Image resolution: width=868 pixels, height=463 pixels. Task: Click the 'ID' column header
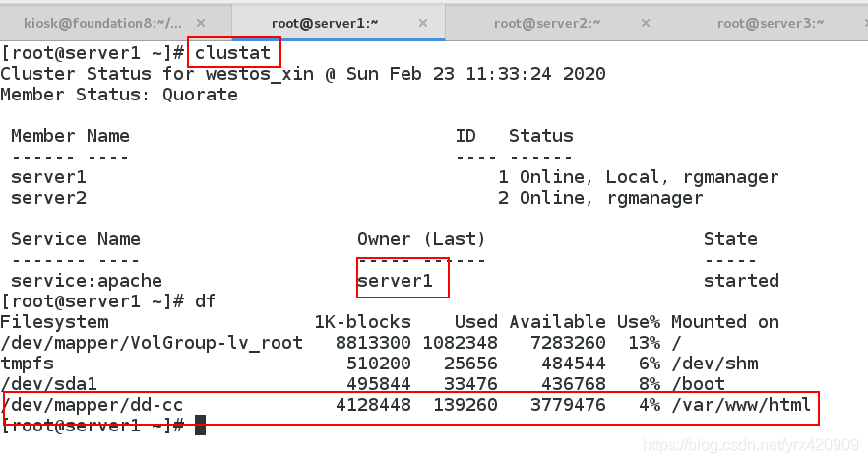point(465,136)
